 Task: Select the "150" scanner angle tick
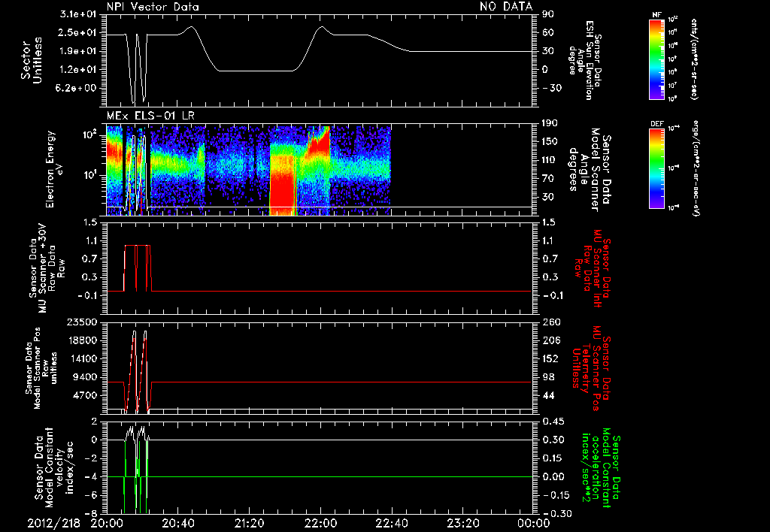pyautogui.click(x=550, y=142)
